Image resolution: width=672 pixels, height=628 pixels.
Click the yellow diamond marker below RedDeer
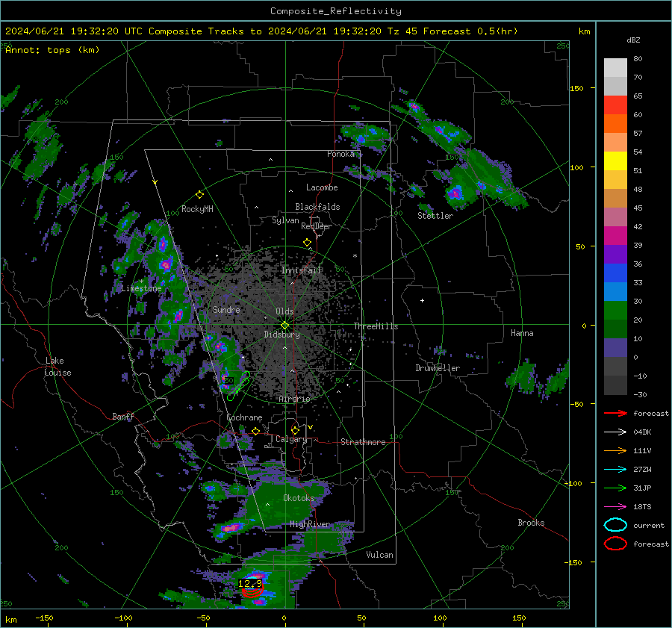[307, 243]
